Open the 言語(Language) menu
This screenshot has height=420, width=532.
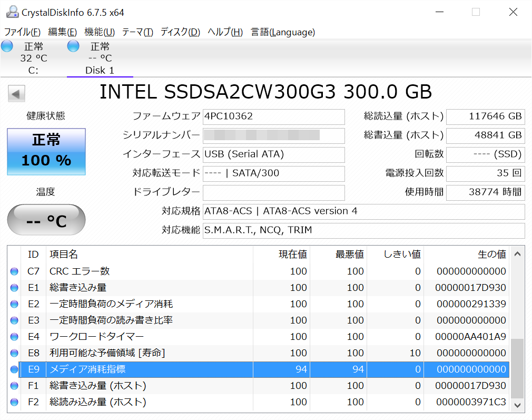[283, 32]
